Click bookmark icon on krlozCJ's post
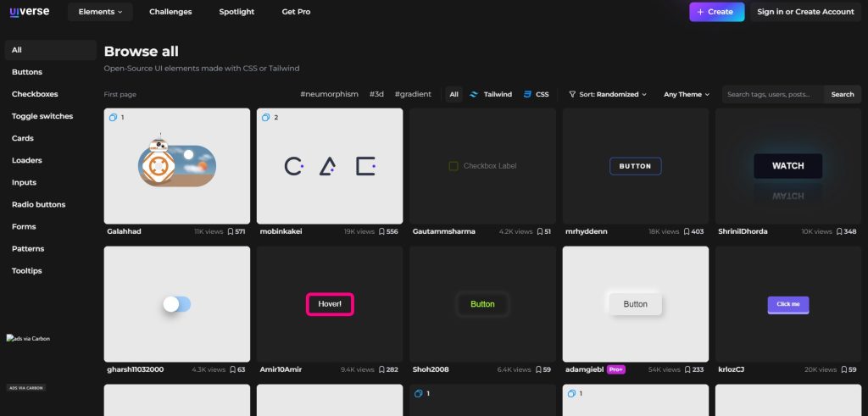Viewport: 868px width, 416px height. coord(844,369)
